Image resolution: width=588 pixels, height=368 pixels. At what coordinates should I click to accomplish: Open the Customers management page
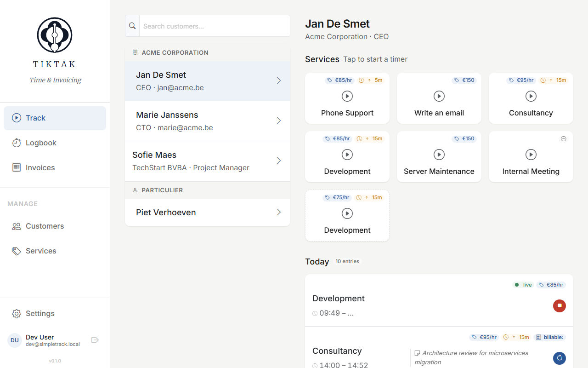[x=44, y=226]
